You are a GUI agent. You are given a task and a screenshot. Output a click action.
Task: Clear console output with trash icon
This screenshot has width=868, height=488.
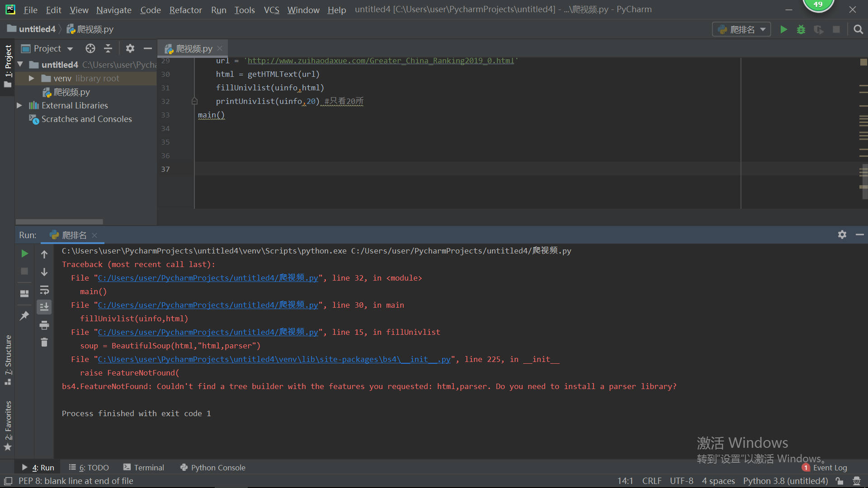44,343
